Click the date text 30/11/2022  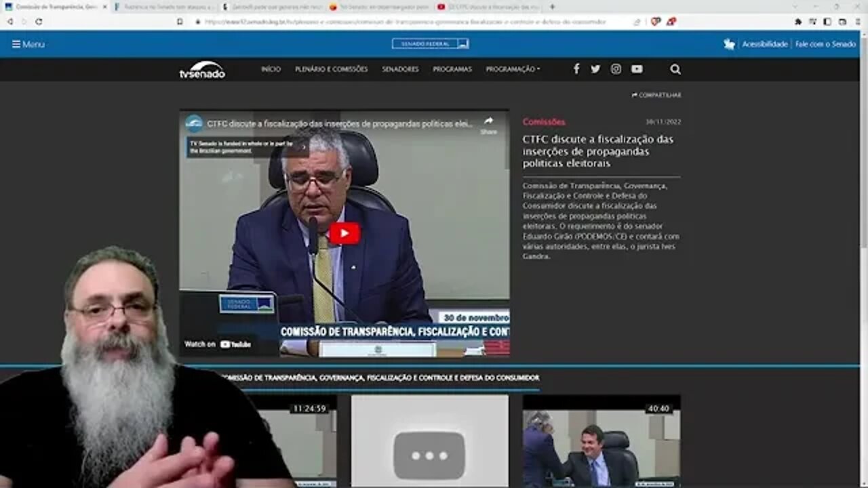tap(663, 122)
